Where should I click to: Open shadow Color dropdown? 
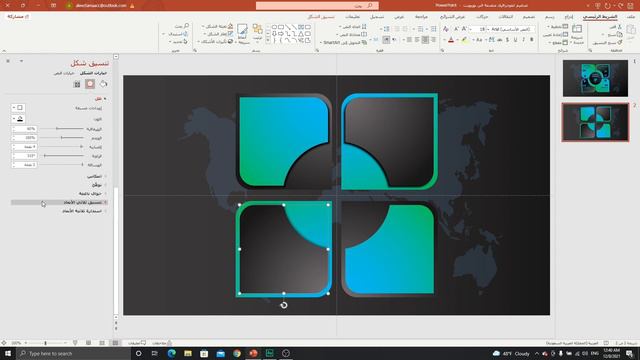pos(18,119)
